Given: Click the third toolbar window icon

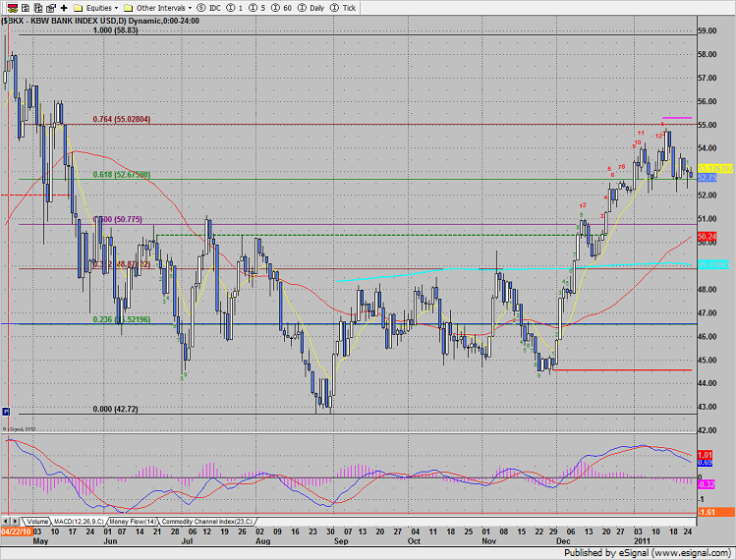Looking at the screenshot, I should point(36,7).
